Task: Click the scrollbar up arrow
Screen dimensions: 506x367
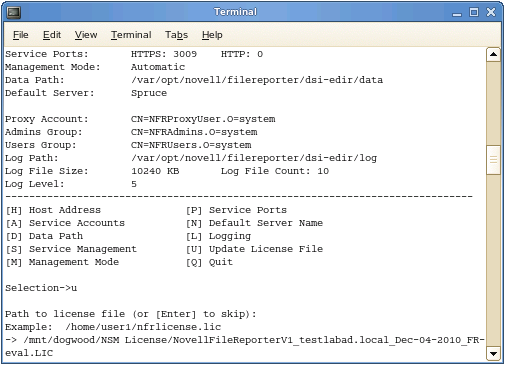Action: pos(493,55)
